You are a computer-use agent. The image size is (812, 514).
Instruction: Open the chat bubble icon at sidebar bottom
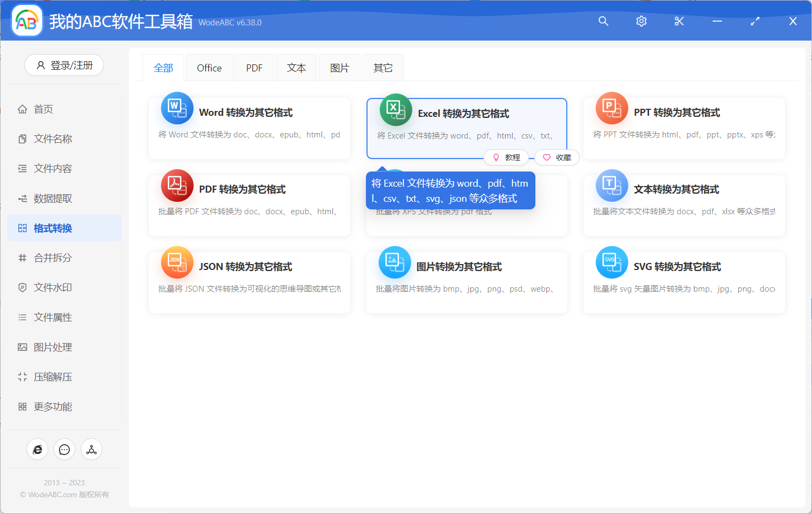pyautogui.click(x=64, y=450)
